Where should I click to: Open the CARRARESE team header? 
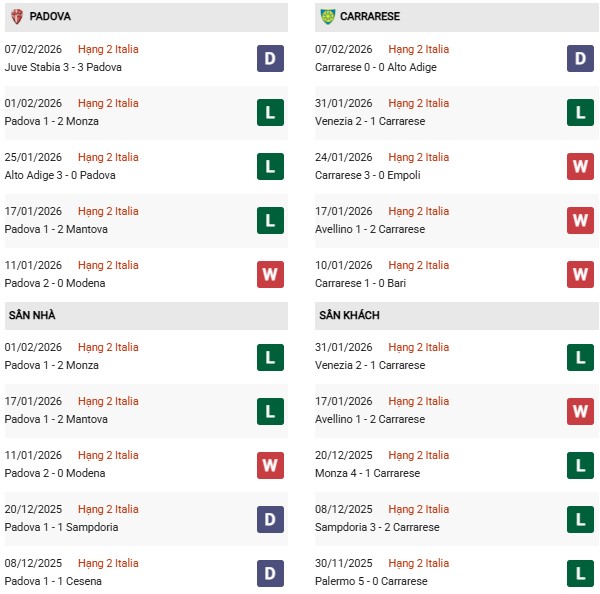(x=371, y=17)
